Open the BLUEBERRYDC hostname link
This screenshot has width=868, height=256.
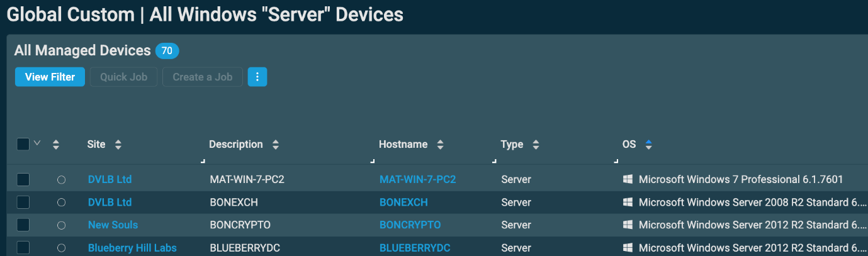415,248
